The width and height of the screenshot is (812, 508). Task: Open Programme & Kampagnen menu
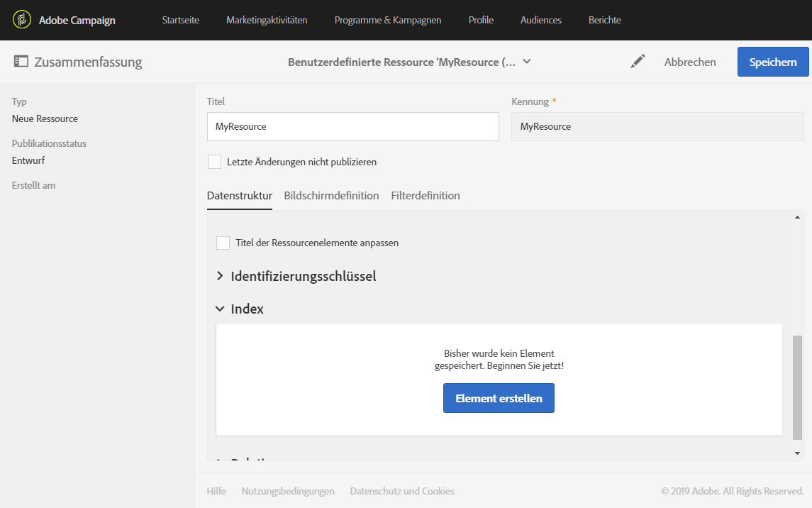[388, 20]
